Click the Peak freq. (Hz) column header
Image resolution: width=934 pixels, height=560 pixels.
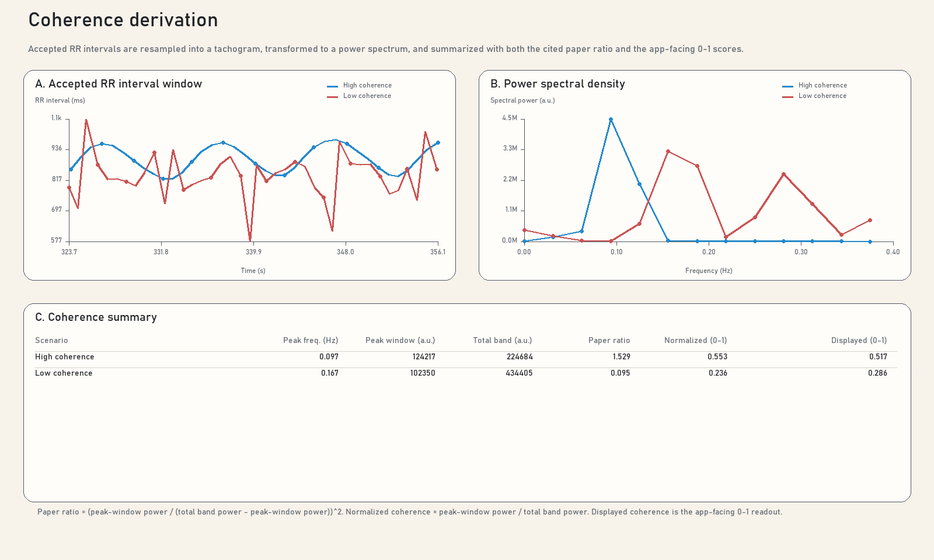(311, 340)
